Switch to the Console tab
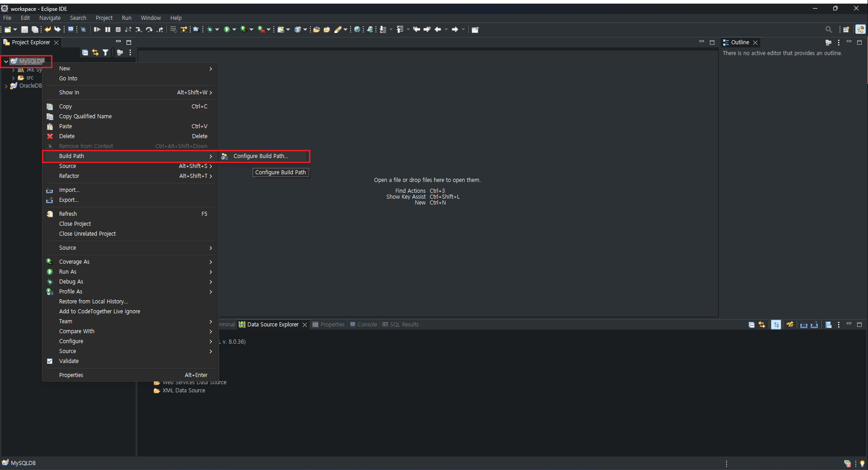The width and height of the screenshot is (868, 470). (x=363, y=325)
